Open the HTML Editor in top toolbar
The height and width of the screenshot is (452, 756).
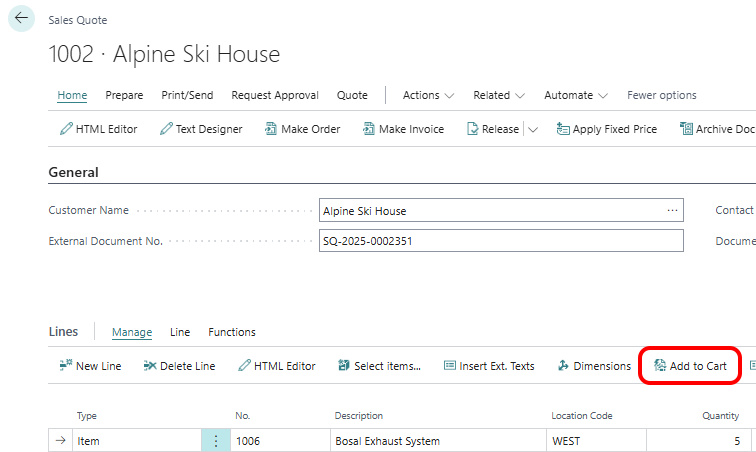click(x=99, y=129)
